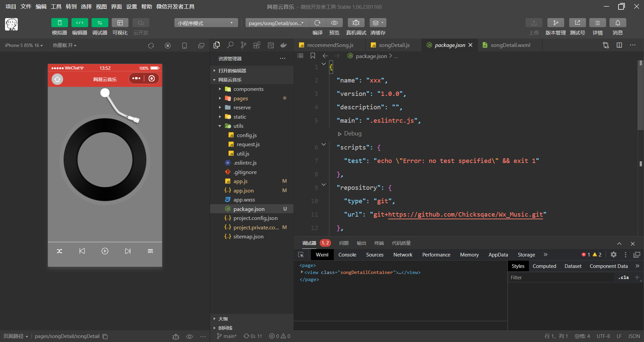Screen dimensions: 644x342
Task: Open the extensions blocks icon
Action: [257, 45]
